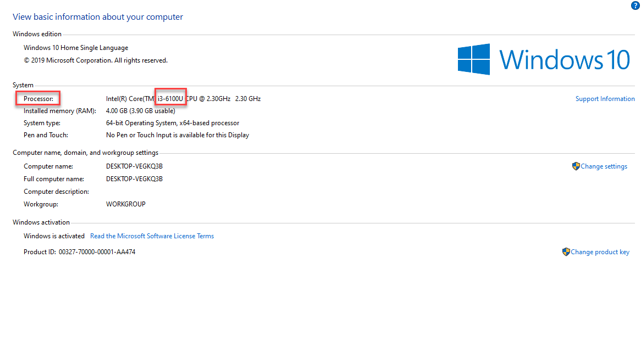Click the WORKGROUP value

click(125, 204)
